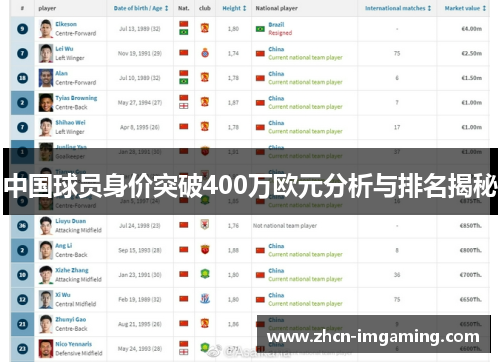The height and width of the screenshot is (362, 500).
Task: Click Shihao Wei's photo thumbnail
Action: click(x=46, y=127)
